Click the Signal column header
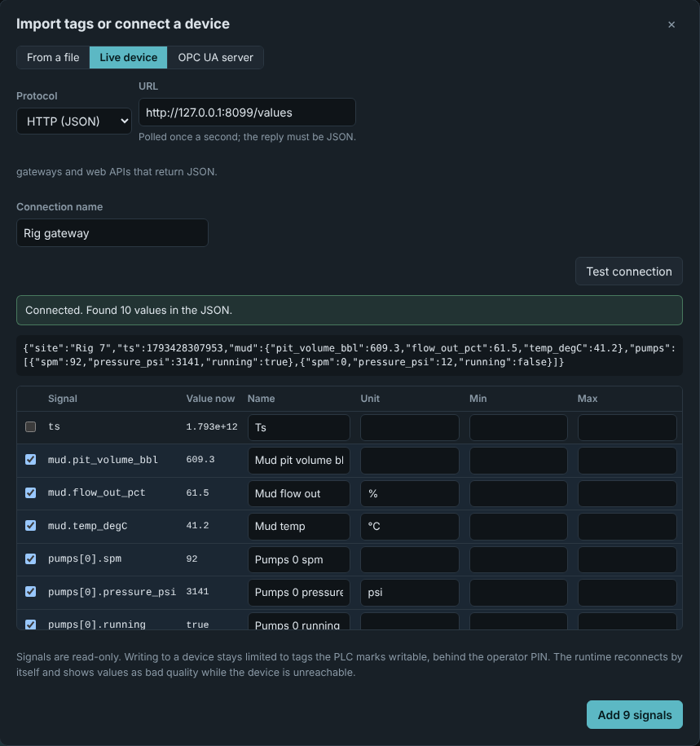700x746 pixels. (x=62, y=399)
